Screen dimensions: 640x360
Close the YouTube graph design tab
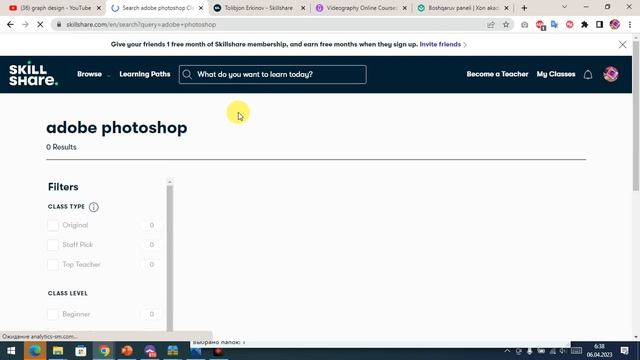pyautogui.click(x=99, y=8)
